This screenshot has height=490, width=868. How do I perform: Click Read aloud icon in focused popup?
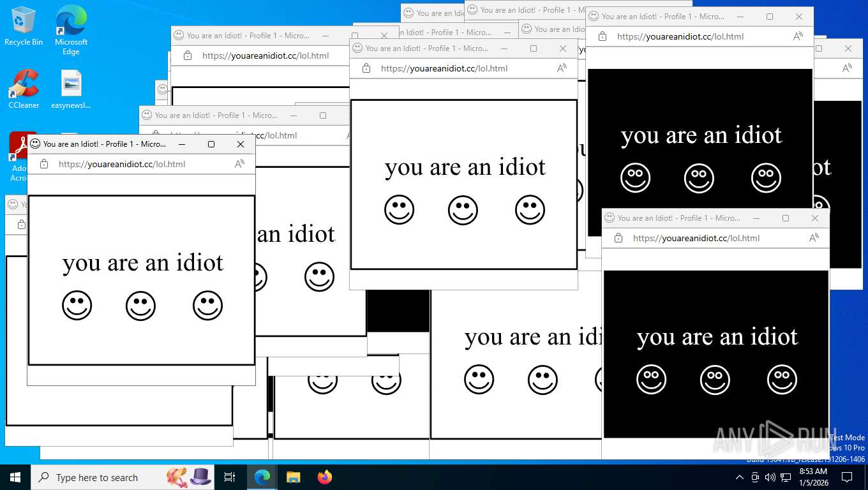click(x=239, y=164)
